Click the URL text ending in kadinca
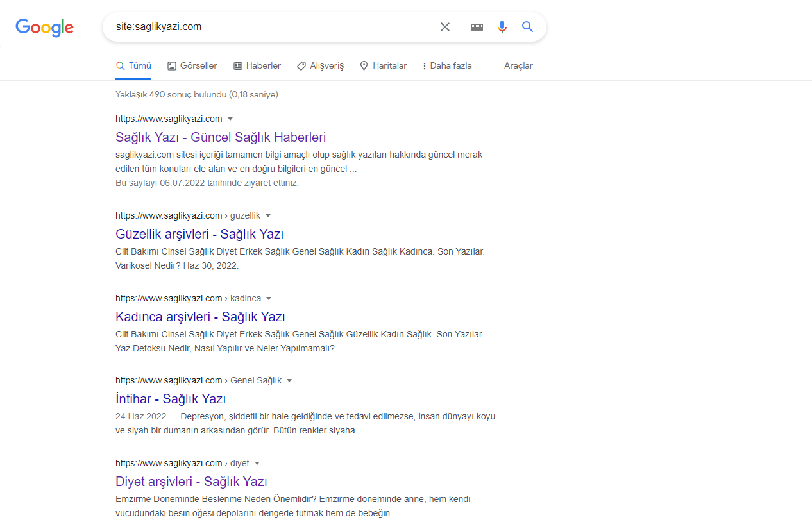Screen dimensions: 812x529 click(x=189, y=298)
